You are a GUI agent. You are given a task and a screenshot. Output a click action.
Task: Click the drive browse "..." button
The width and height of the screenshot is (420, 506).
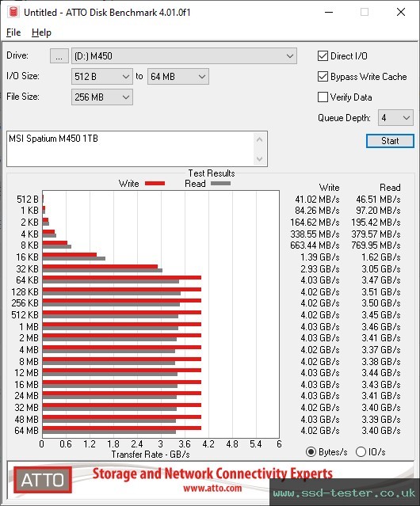[x=59, y=56]
